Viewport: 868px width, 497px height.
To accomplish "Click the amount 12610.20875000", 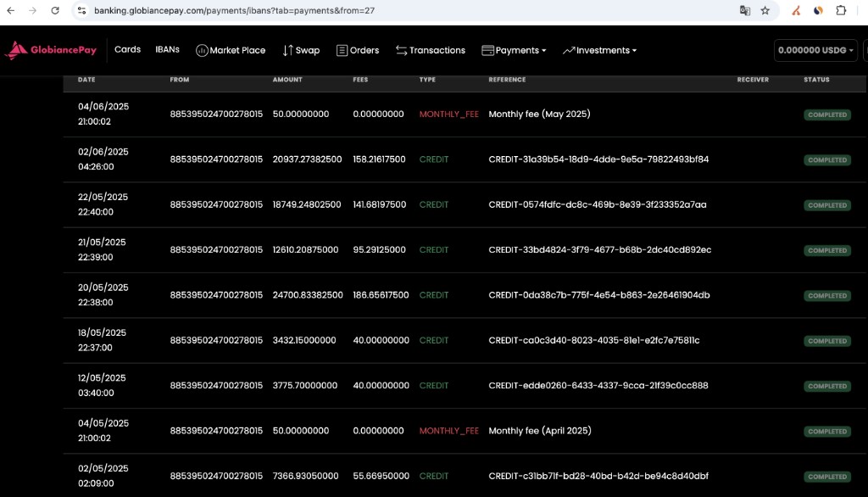I will coord(305,250).
